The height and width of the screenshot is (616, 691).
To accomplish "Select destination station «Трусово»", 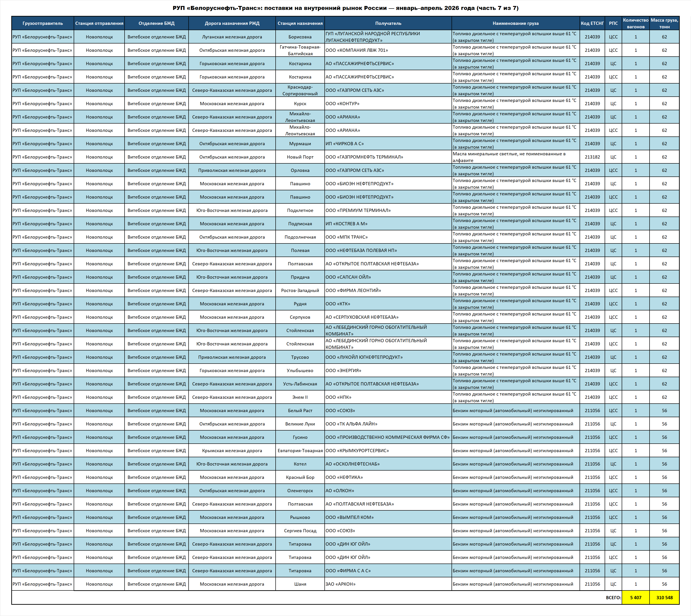I will 300,357.
